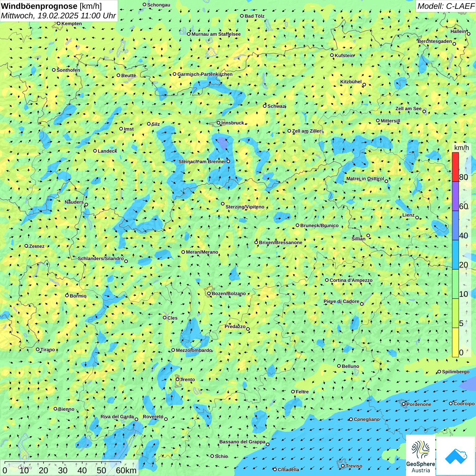This screenshot has height=476, width=476.
Task: Click the title 'Windböenprognose [km/h]'
Action: [x=51, y=6]
